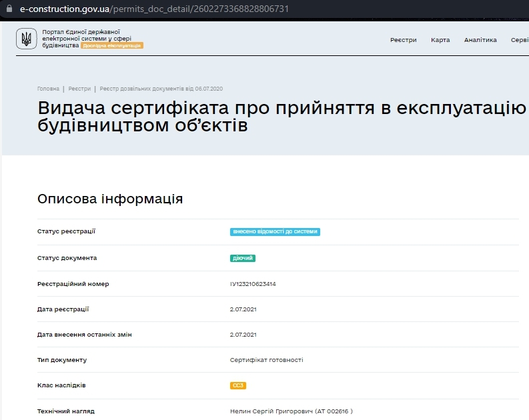Click the portal title text link
The image size is (529, 420).
tap(86, 39)
